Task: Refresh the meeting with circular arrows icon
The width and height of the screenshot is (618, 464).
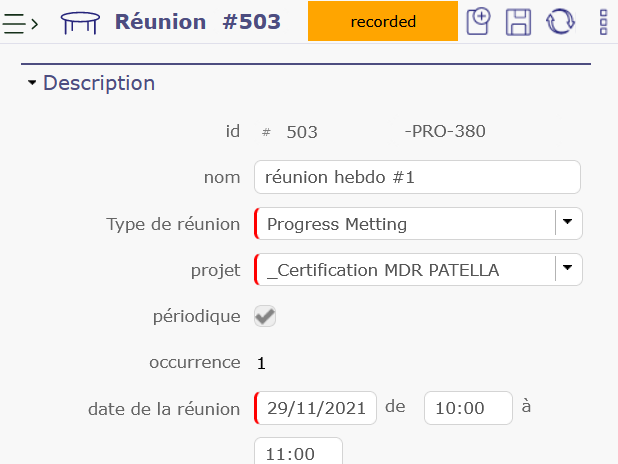Action: (x=560, y=21)
